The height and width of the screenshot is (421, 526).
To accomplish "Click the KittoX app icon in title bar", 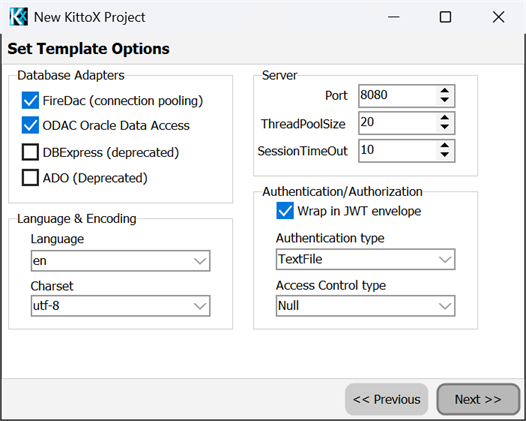I will pyautogui.click(x=18, y=17).
